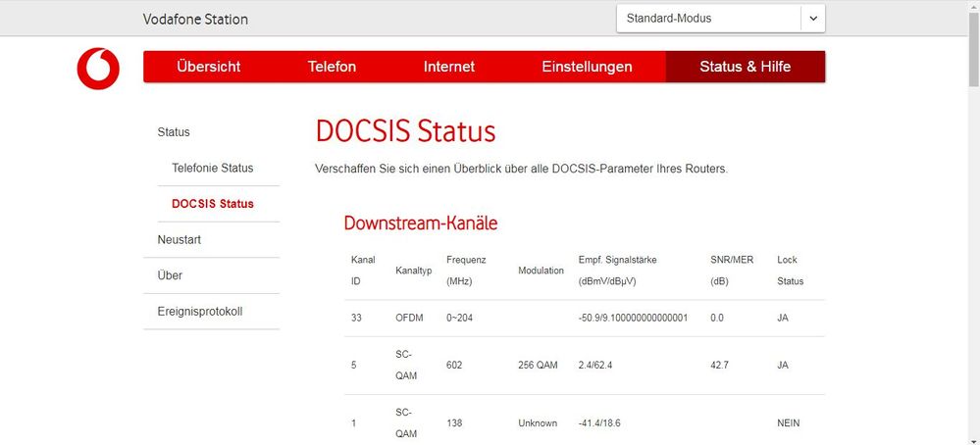Viewport: 980px width, 445px height.
Task: Click the -41.4/18.6 signal value
Action: click(599, 423)
